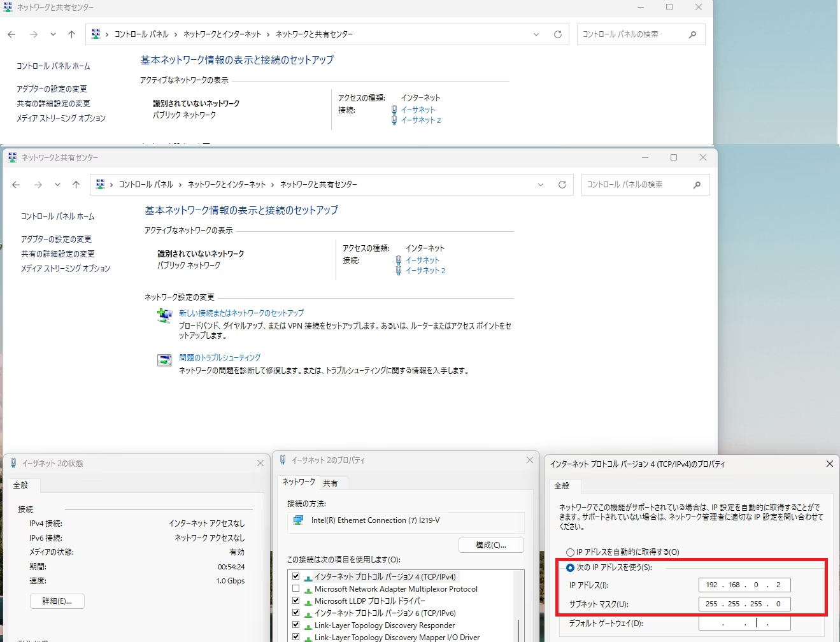Viewport: 840px width, 642px height.
Task: Click the troubleshooting wrench icon
Action: coord(164,360)
